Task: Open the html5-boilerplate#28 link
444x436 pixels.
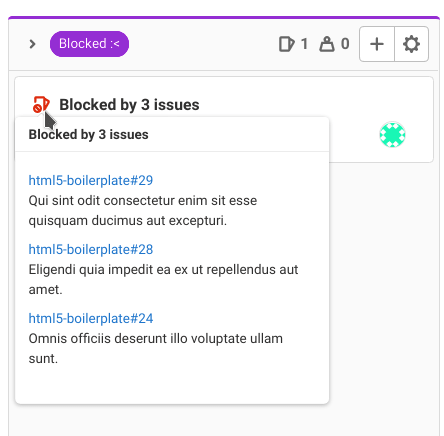Action: (x=91, y=249)
